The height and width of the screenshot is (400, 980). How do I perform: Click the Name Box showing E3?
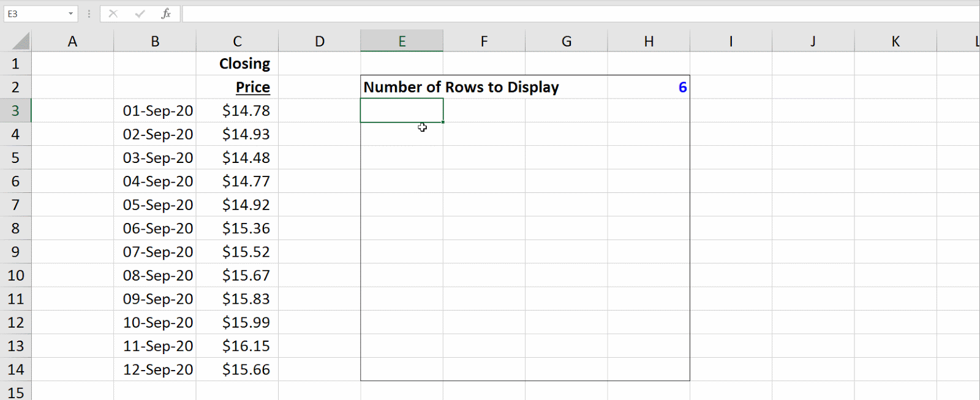click(34, 13)
